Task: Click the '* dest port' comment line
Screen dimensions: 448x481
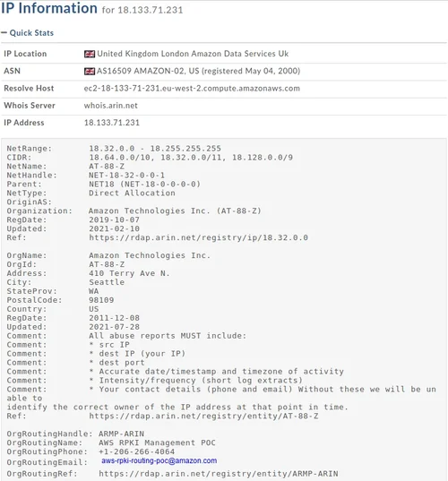Action: (116, 363)
